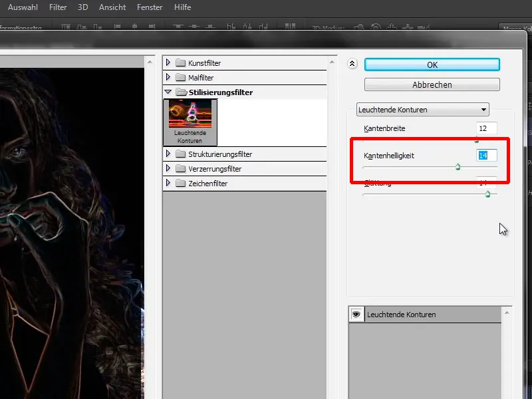Confirm the filter with OK
The image size is (532, 399).
(432, 65)
